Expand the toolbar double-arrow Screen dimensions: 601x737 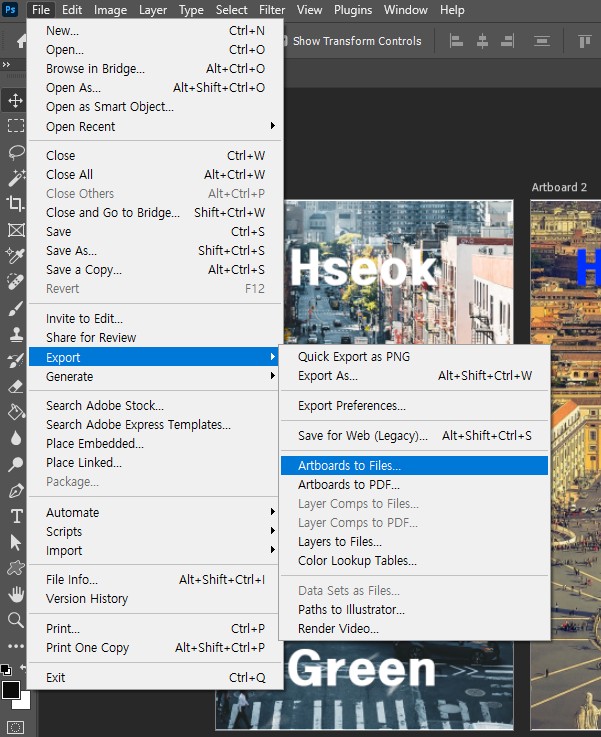[x=6, y=64]
